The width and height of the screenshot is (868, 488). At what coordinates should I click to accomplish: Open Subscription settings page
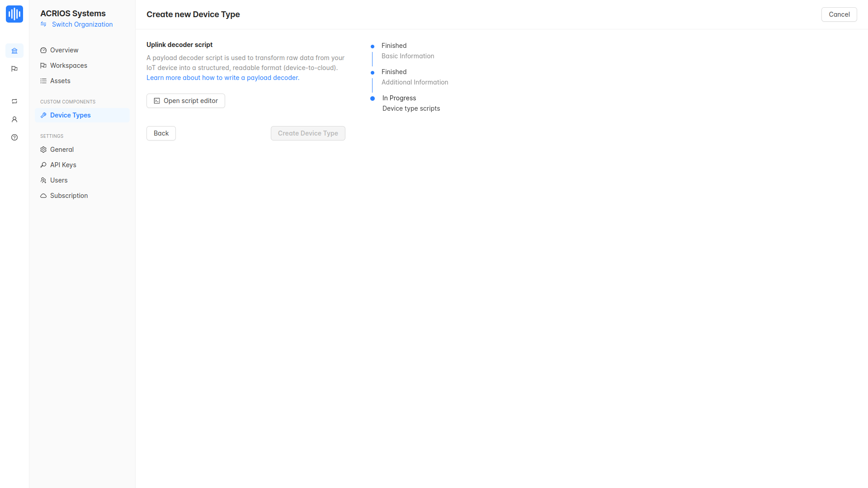click(69, 196)
